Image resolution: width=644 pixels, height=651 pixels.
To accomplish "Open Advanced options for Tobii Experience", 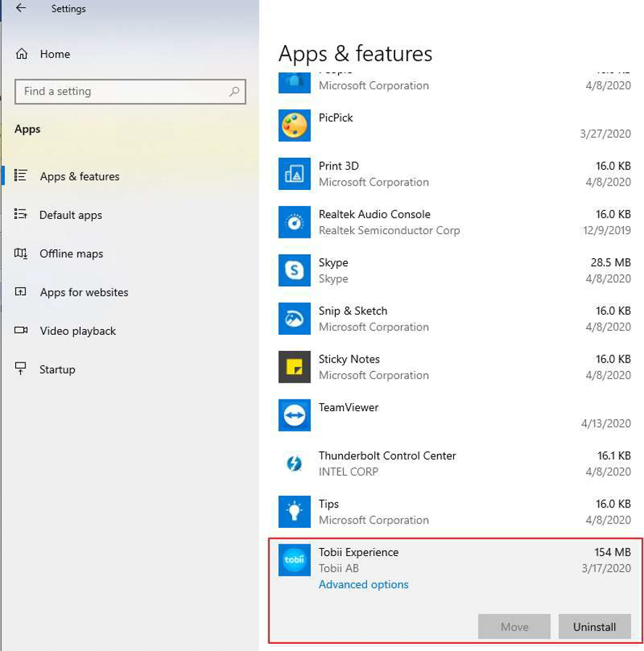I will 363,584.
